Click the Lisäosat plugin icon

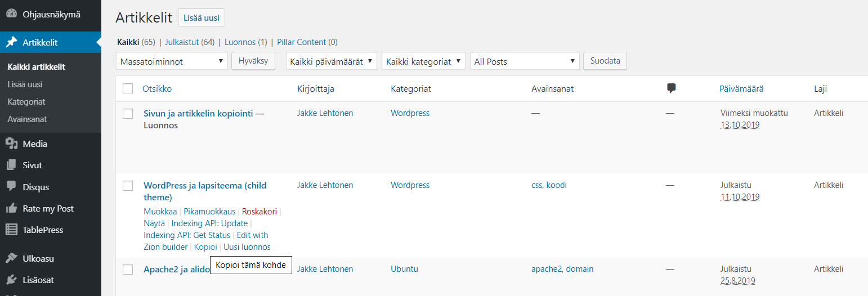click(11, 280)
